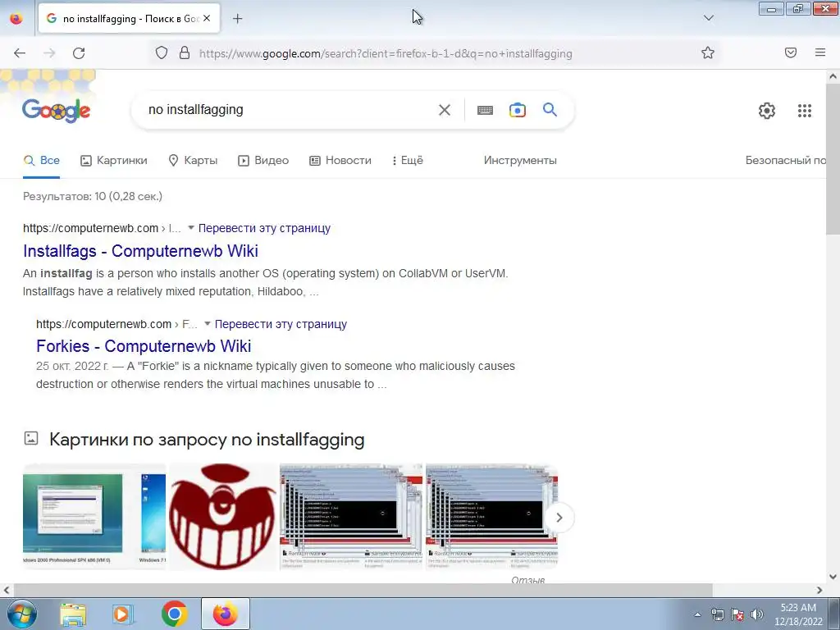Click the horizontal scrollbar thumb
The width and height of the screenshot is (840, 630).
point(362,591)
